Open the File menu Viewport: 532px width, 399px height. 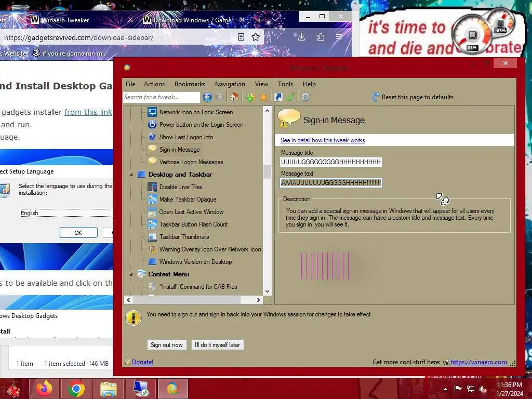[x=130, y=84]
